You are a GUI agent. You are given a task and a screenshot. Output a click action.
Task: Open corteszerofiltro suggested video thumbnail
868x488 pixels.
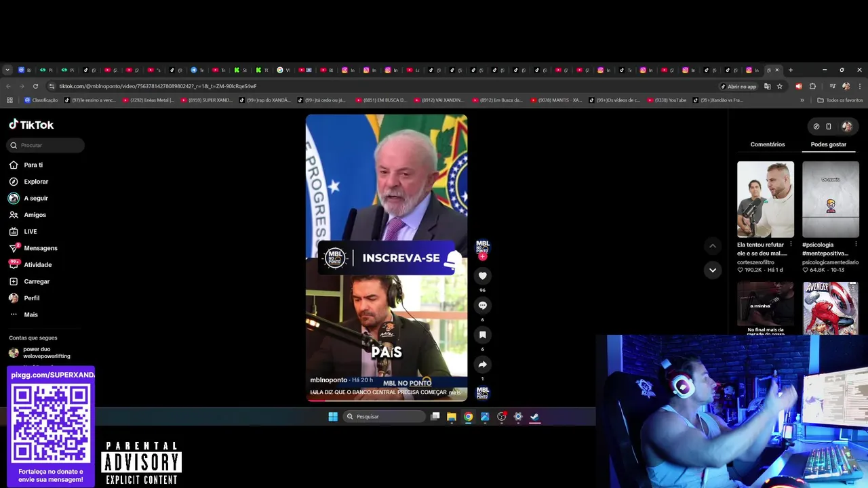tap(766, 199)
